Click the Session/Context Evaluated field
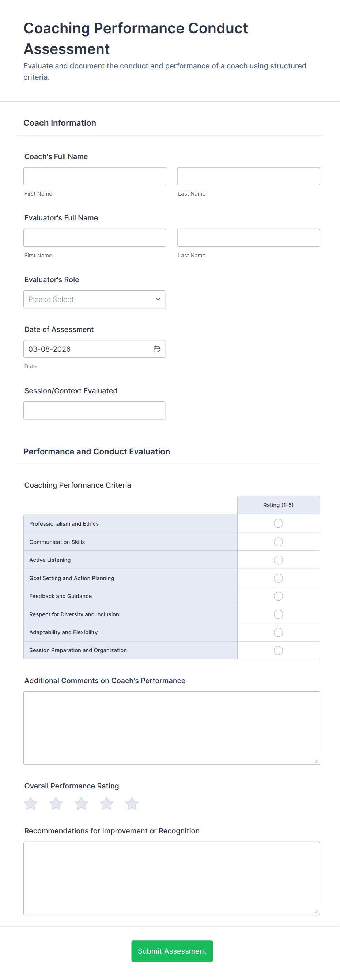This screenshot has width=340, height=980. (x=94, y=410)
